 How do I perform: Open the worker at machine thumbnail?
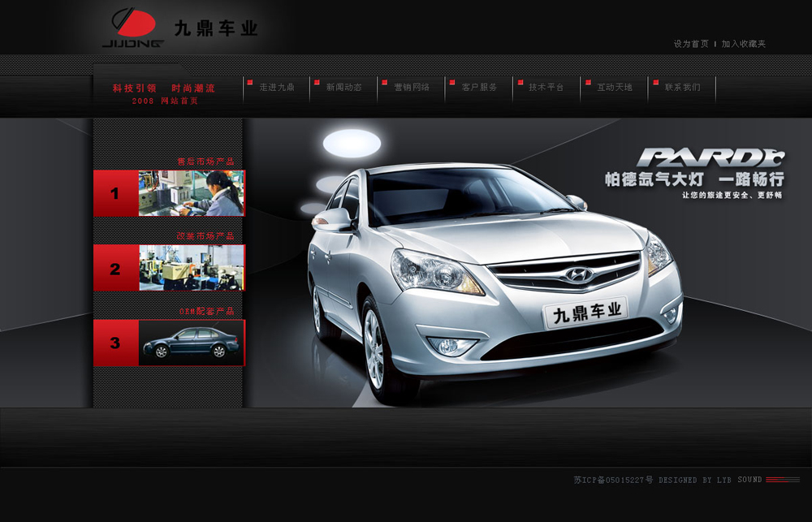(191, 193)
